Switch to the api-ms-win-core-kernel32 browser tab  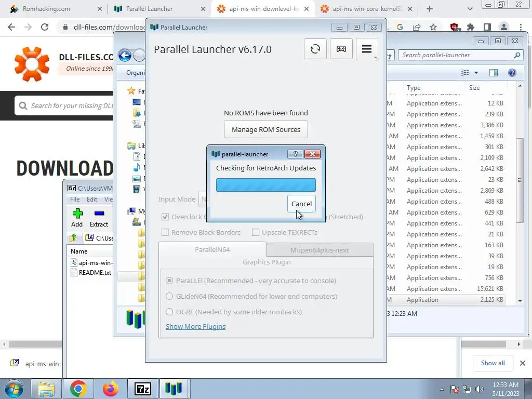tap(365, 9)
